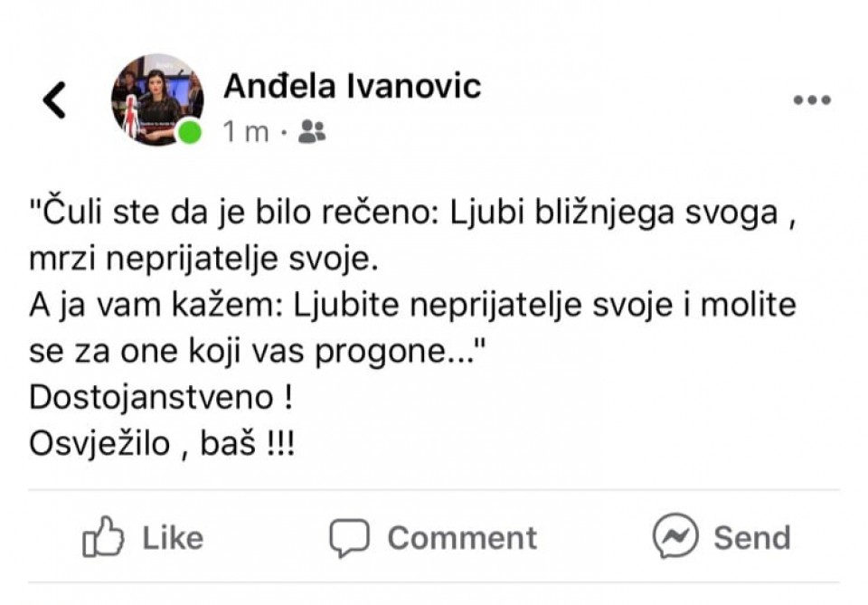Image resolution: width=868 pixels, height=605 pixels.
Task: Click the speech bubble Comment icon
Action: click(x=349, y=538)
